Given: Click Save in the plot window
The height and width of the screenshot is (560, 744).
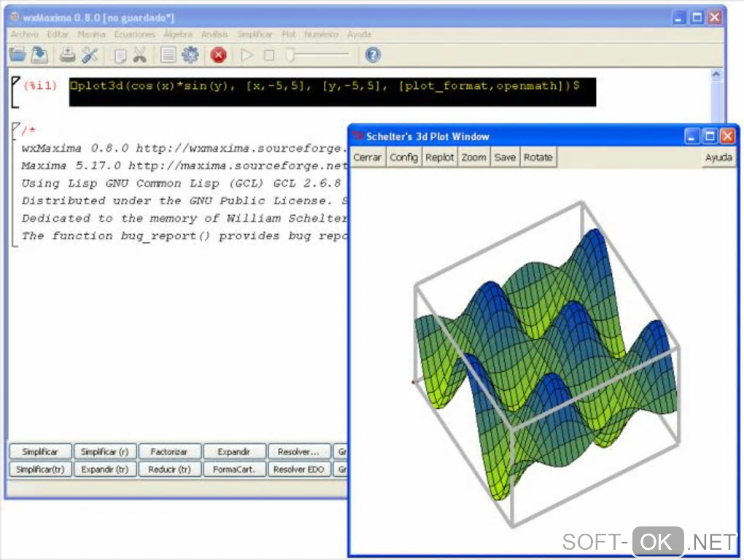Looking at the screenshot, I should (x=505, y=157).
